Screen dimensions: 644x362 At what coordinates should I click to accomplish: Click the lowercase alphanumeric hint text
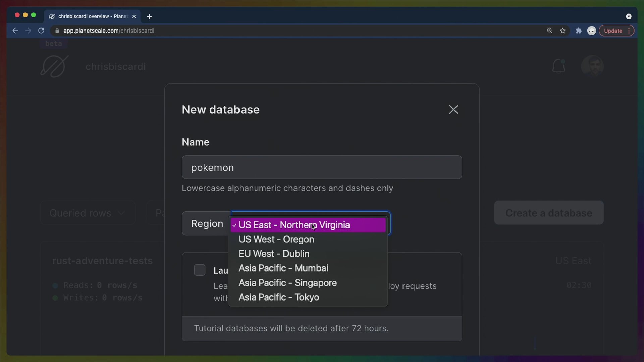[287, 188]
